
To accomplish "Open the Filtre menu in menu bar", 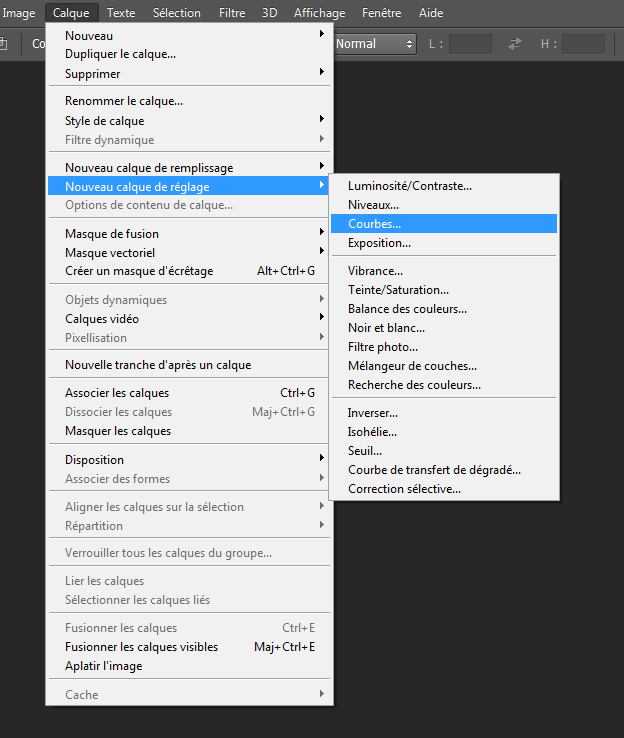I will click(232, 13).
